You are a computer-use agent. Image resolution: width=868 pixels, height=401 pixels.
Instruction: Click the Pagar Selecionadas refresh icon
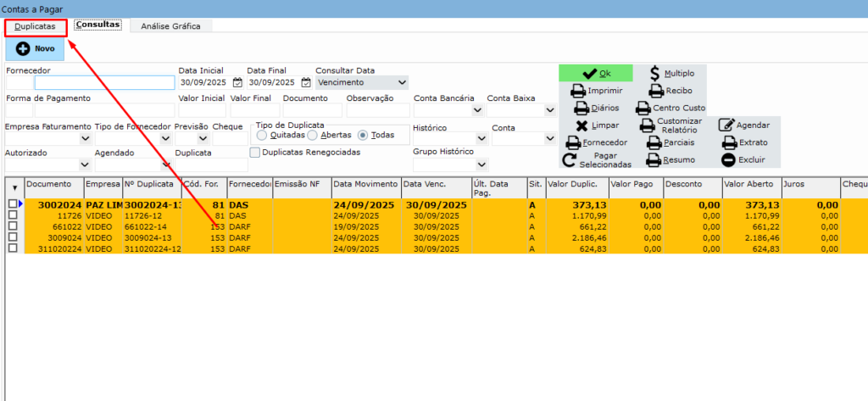point(569,160)
